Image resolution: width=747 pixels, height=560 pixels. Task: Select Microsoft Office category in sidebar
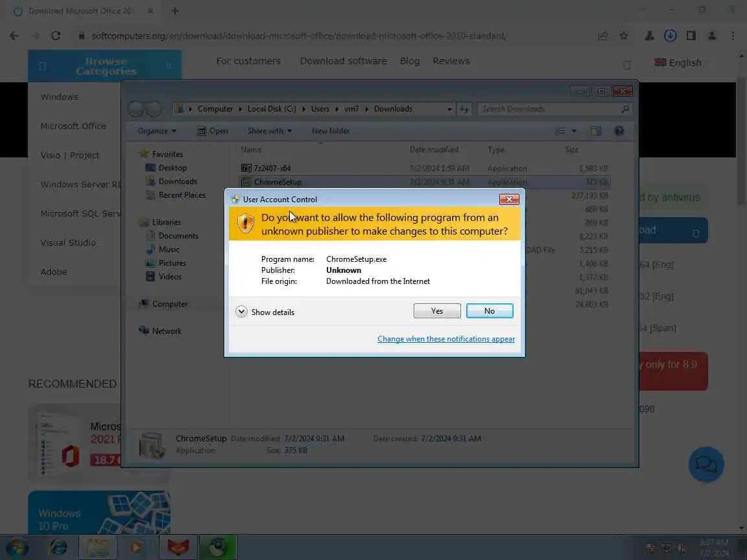tap(73, 126)
